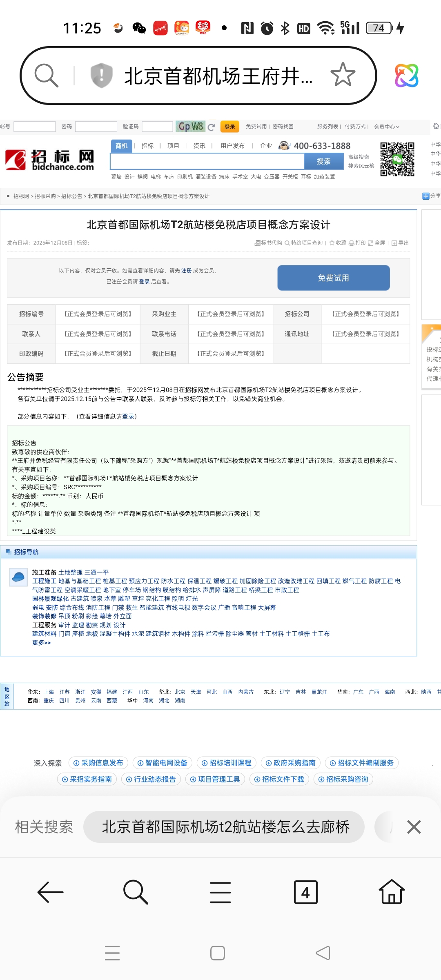Tap the 招标培训课程 suggestion chip
This screenshot has height=980, width=441.
click(226, 763)
